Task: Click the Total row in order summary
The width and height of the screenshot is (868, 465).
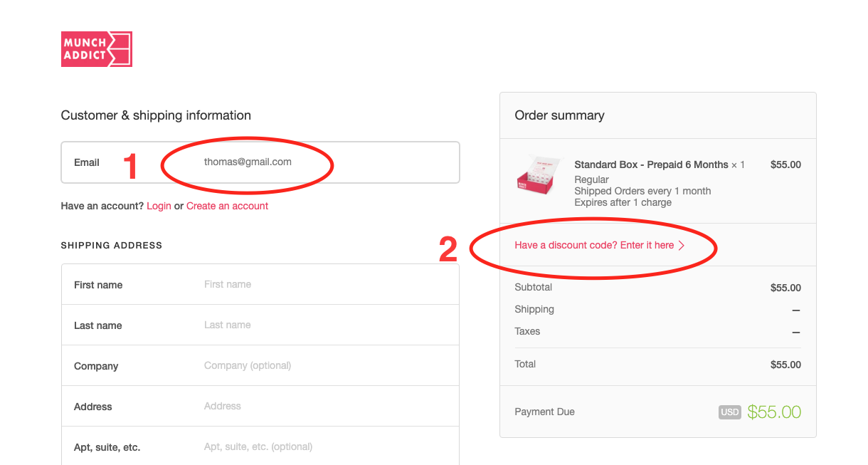Action: (658, 364)
